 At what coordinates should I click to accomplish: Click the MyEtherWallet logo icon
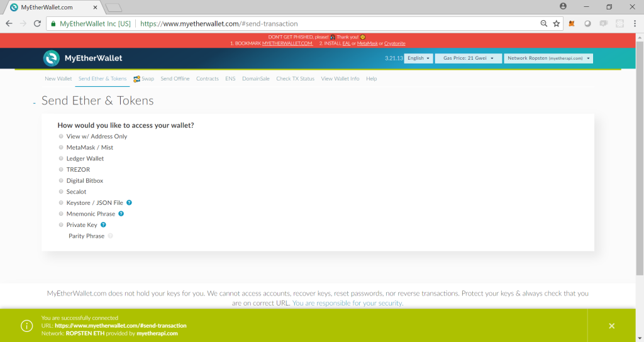point(52,58)
